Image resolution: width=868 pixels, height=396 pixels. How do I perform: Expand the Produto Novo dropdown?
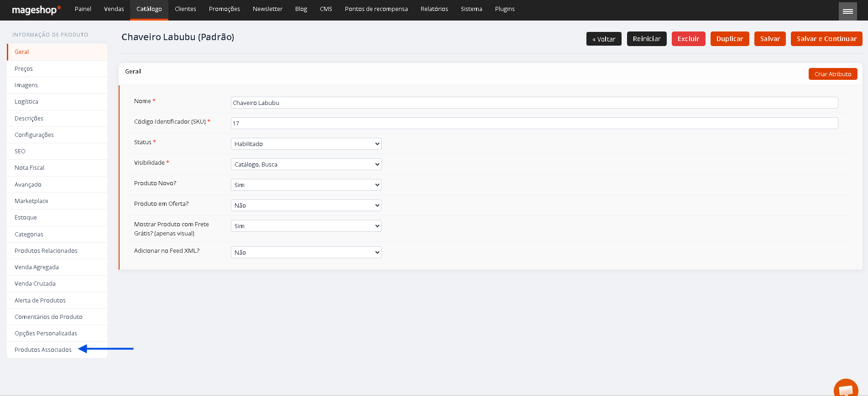tap(306, 185)
